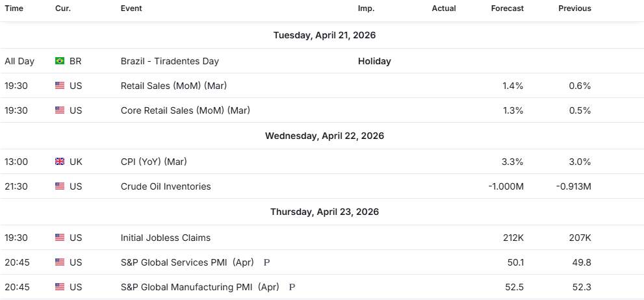Screen dimensions: 644x300
Task: Open the Initial Jobless Claims event
Action: (166, 238)
